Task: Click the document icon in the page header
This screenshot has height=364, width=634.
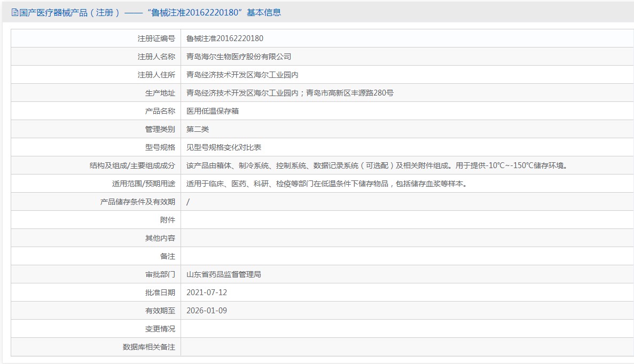Action: point(15,12)
